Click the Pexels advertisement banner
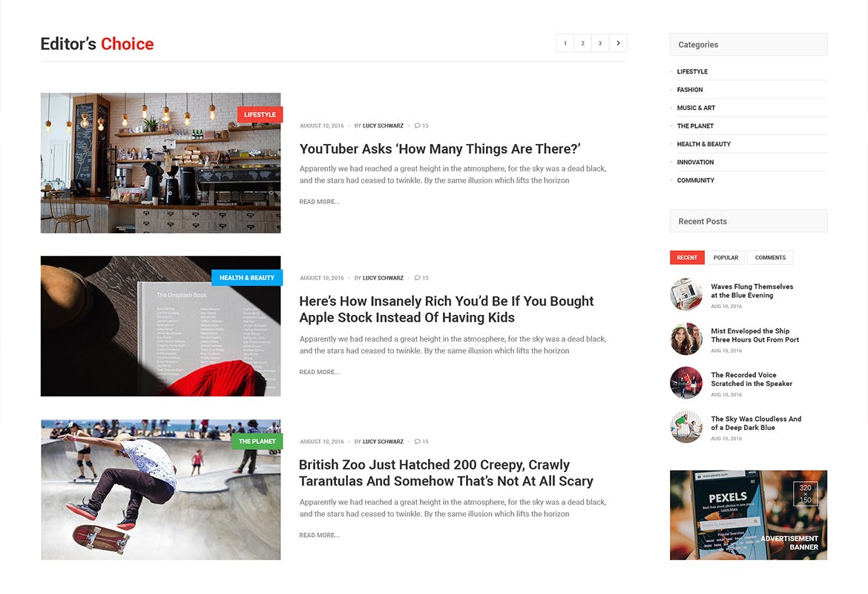 749,515
